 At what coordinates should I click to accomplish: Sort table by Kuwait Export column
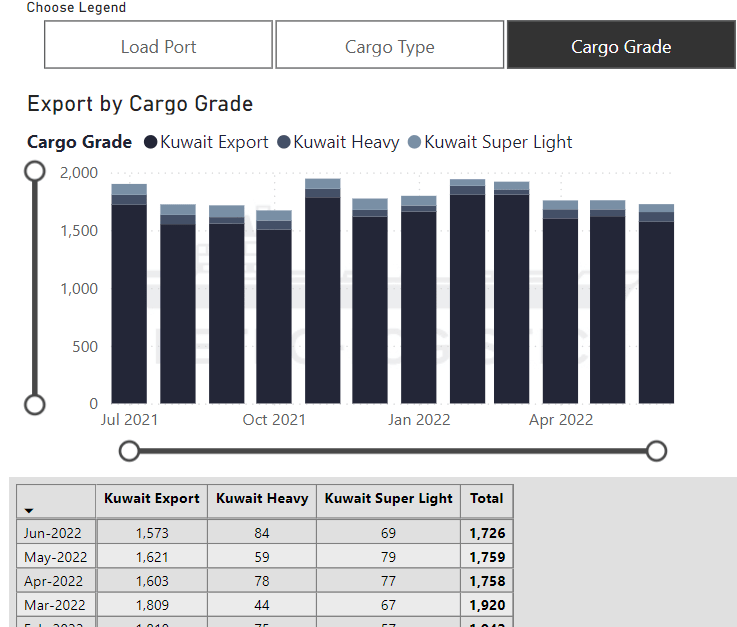point(151,498)
